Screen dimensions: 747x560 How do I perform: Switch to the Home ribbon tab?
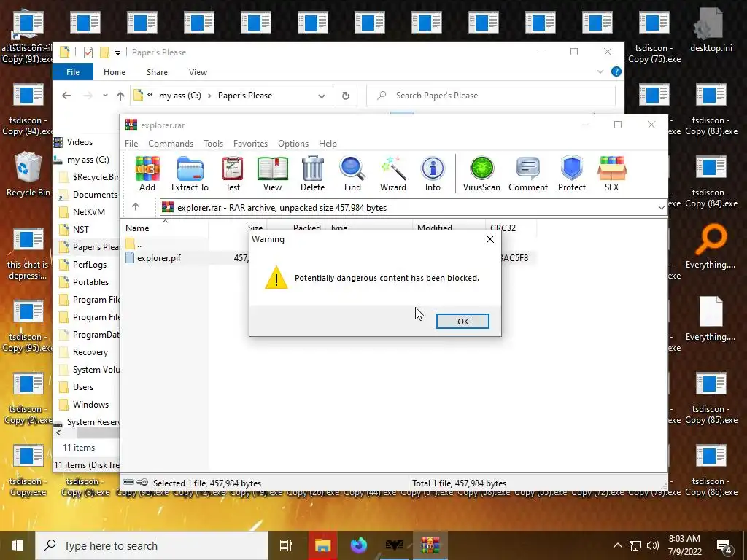click(x=115, y=72)
